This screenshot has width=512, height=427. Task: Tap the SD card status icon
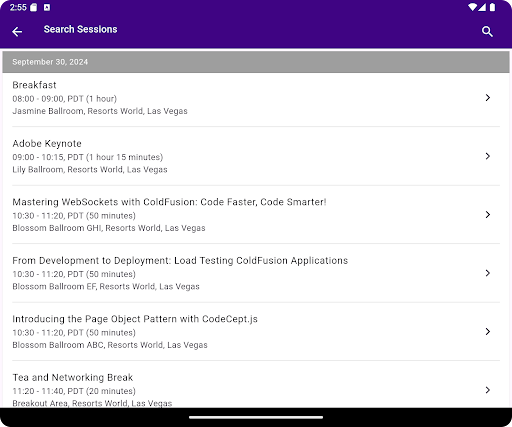click(34, 7)
